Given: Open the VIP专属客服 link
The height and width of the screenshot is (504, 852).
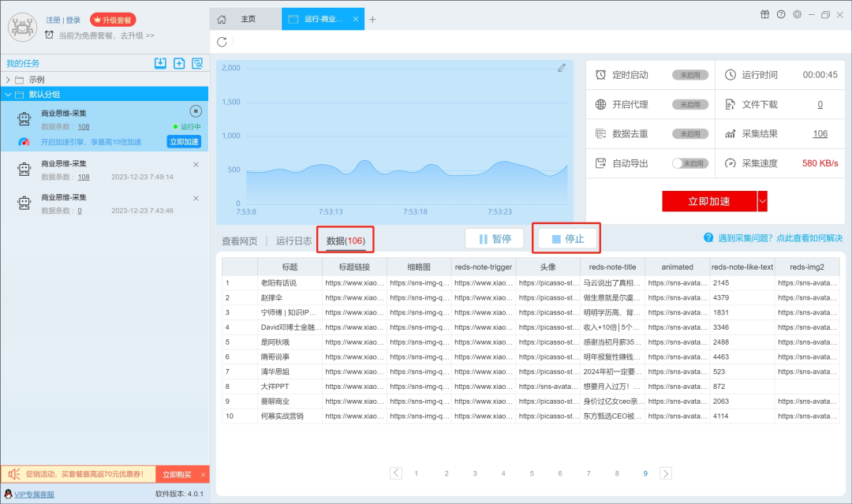Looking at the screenshot, I should [x=34, y=495].
